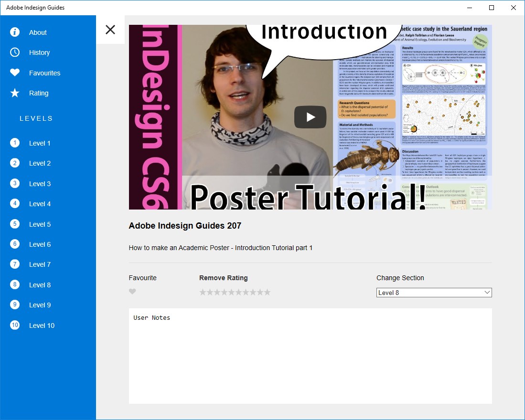Select the Level 9 number badge
This screenshot has width=525, height=420.
15,305
